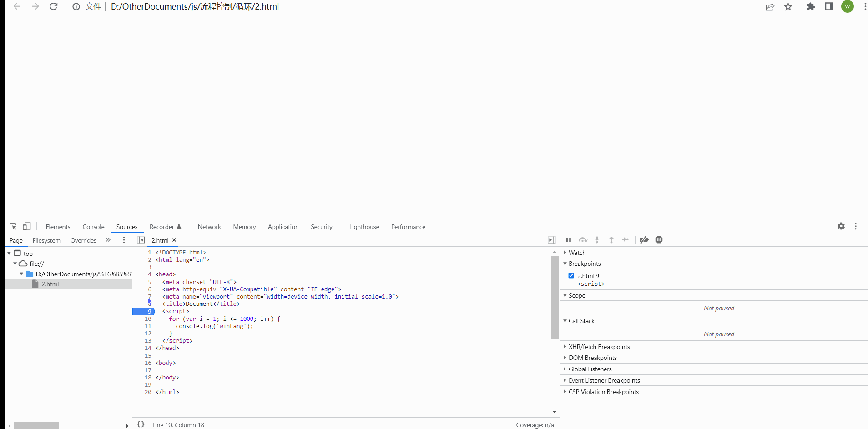Open the Lighthouse panel

coord(364,227)
